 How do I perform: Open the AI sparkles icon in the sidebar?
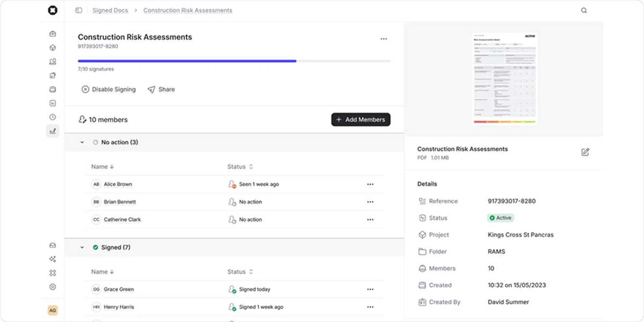(x=53, y=259)
